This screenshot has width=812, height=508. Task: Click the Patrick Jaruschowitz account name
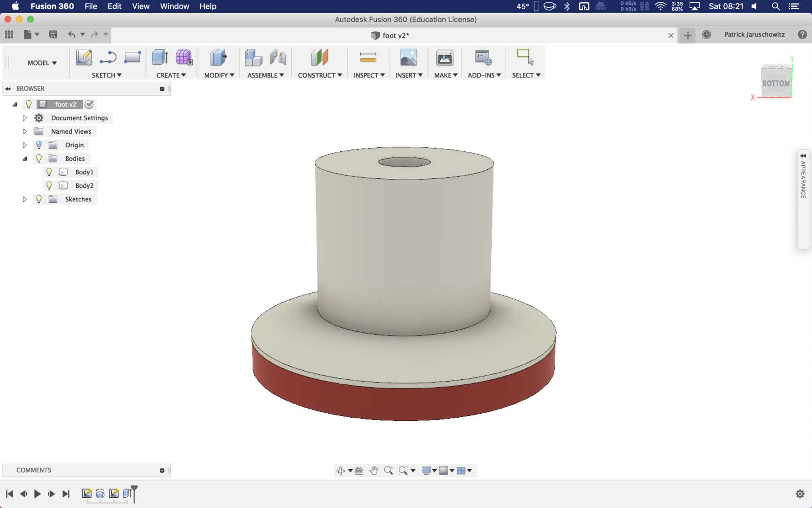click(754, 35)
